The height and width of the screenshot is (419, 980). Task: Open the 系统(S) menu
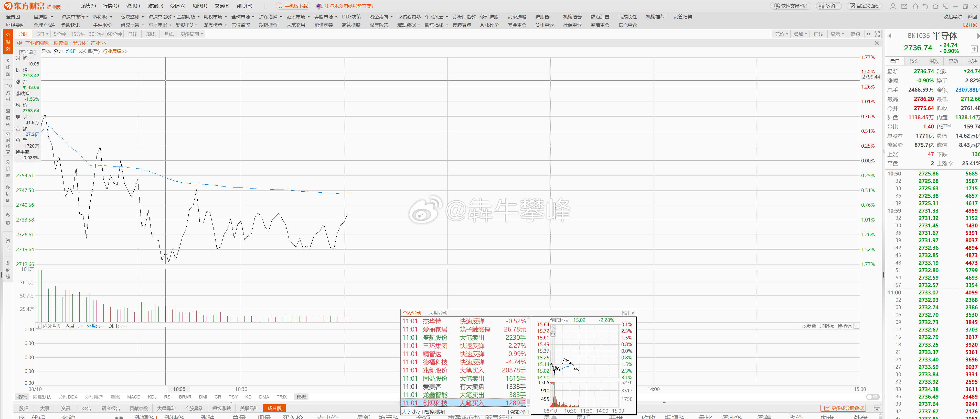click(88, 6)
